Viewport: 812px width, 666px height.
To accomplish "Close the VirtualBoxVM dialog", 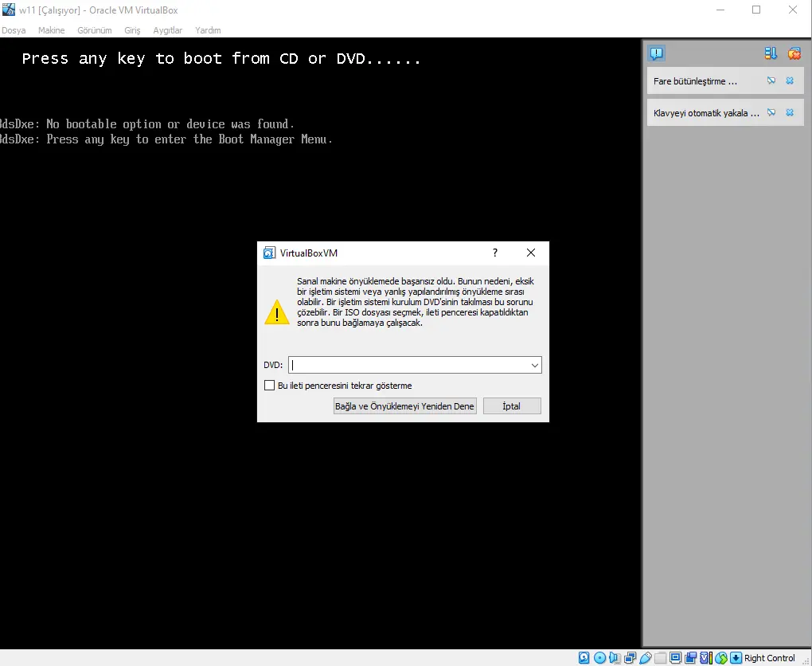I will [x=531, y=253].
